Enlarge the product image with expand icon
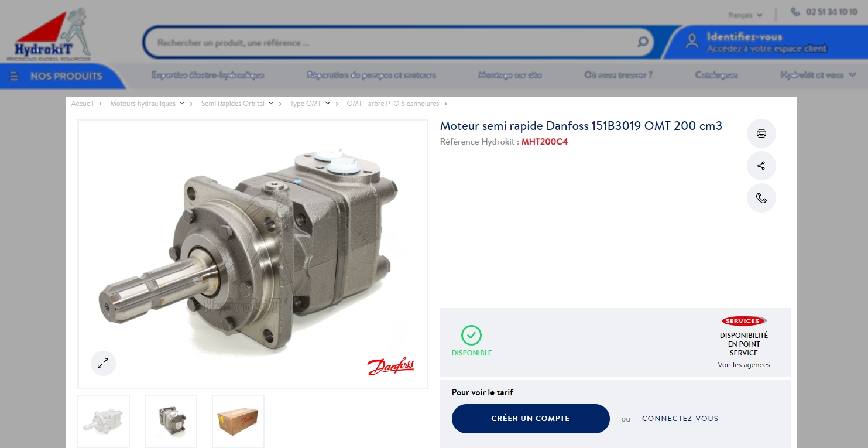868x448 pixels. [103, 363]
